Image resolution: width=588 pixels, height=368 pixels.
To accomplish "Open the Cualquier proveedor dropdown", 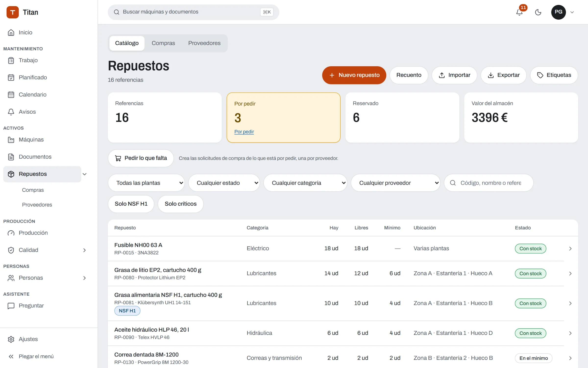I will tap(395, 183).
